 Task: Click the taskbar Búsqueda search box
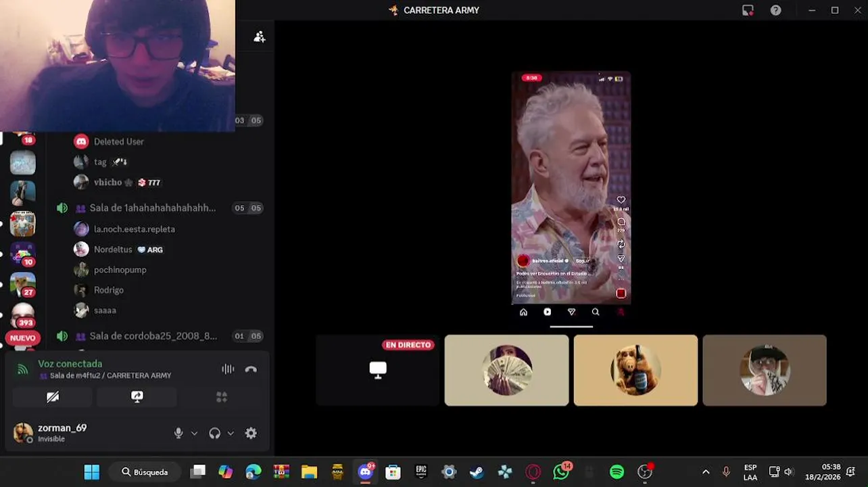point(147,472)
